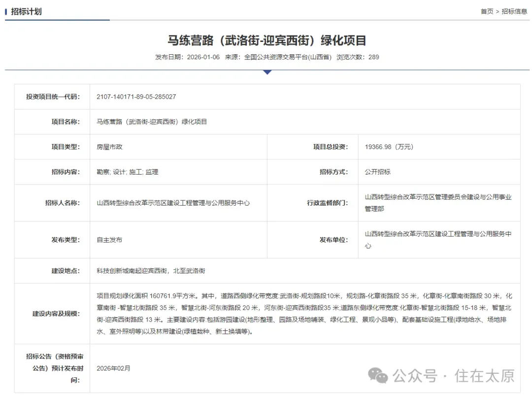Click the project name value in the table

click(152, 122)
